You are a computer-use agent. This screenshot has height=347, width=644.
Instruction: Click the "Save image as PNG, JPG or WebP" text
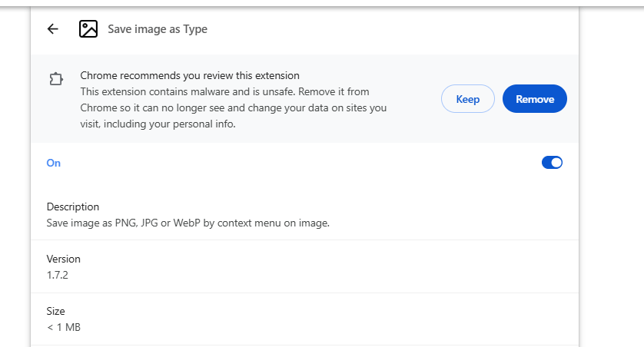[188, 223]
